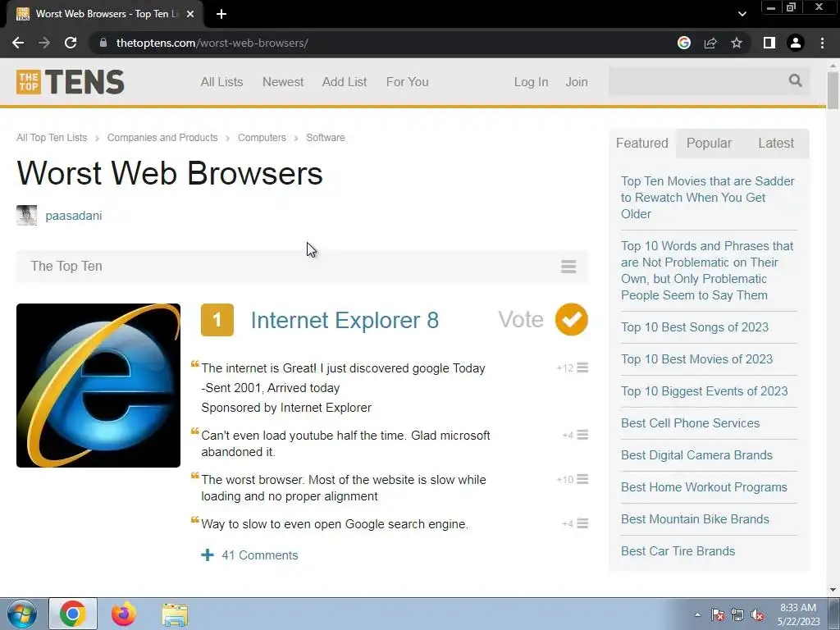Screen dimensions: 840x630
Task: Open the Chrome profile avatar
Action: (796, 43)
